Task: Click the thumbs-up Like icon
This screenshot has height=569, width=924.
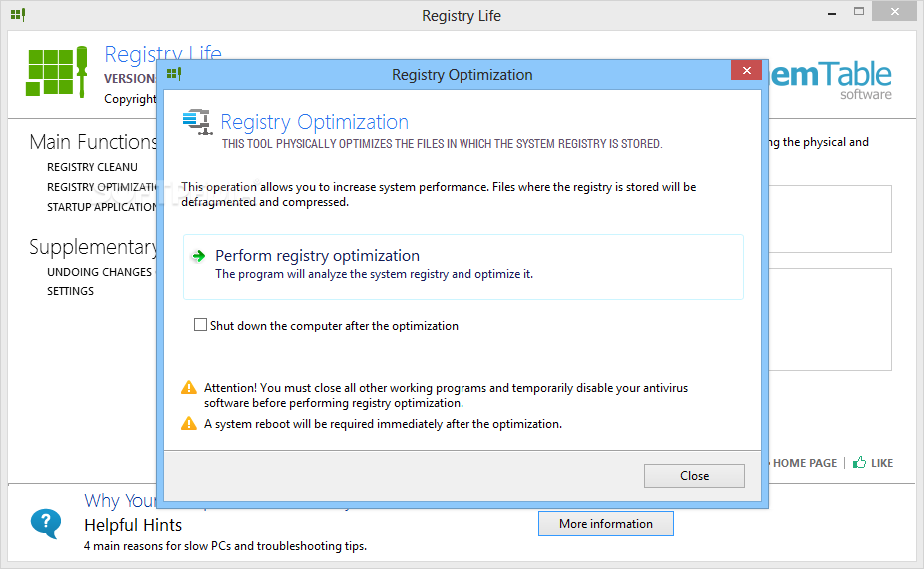Action: tap(860, 462)
